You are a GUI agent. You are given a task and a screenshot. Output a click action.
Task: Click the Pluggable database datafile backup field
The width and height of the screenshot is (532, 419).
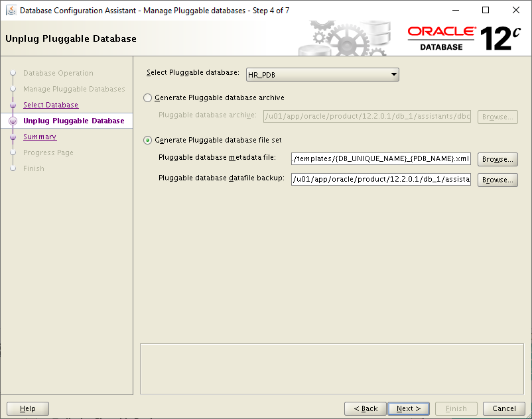[x=381, y=179]
